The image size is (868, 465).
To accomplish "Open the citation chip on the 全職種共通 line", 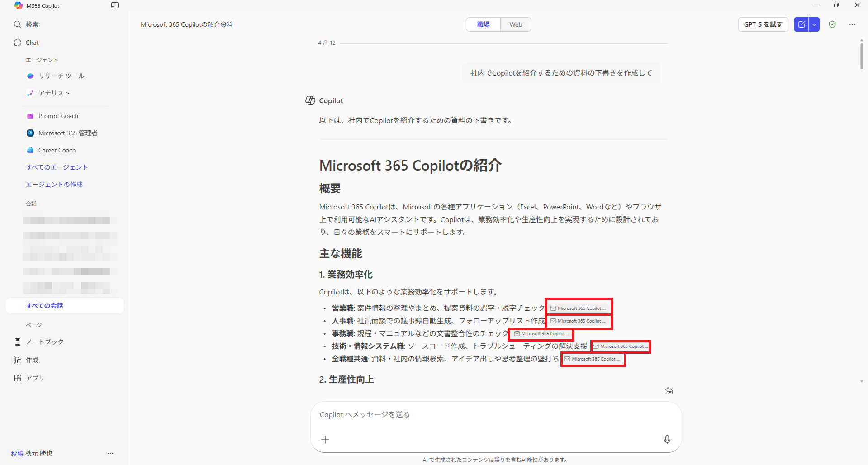I will click(593, 359).
